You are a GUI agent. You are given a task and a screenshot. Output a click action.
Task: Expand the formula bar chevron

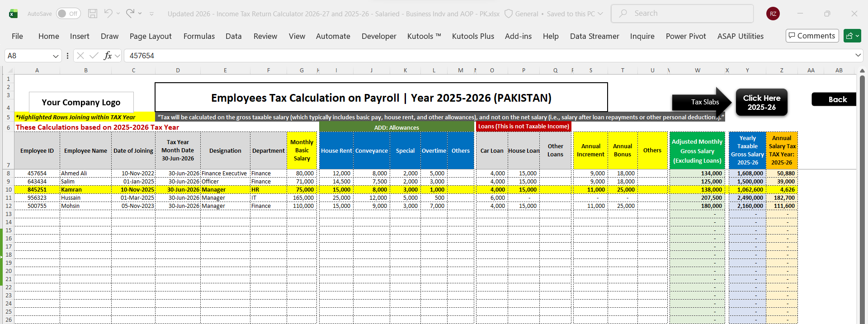coord(858,55)
